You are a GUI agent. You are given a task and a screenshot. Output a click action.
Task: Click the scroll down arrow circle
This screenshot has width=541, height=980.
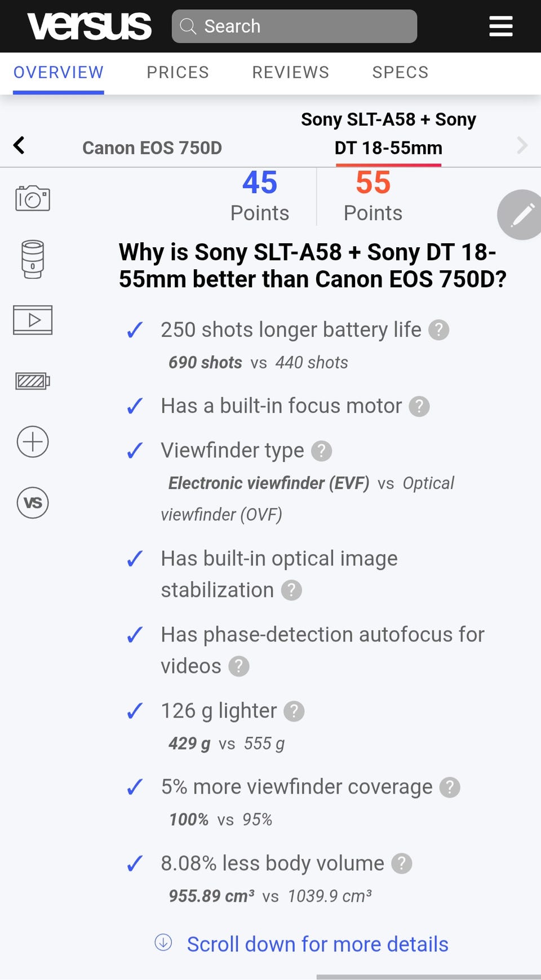coord(163,942)
